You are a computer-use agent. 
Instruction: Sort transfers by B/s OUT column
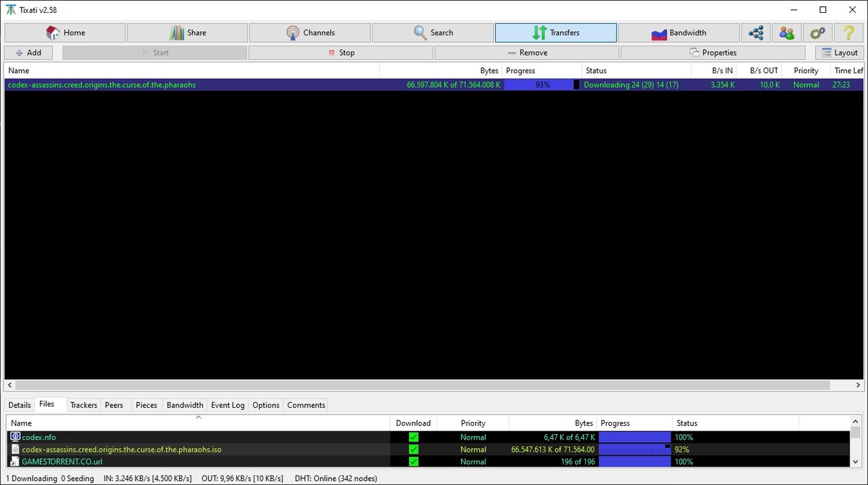[x=759, y=71]
